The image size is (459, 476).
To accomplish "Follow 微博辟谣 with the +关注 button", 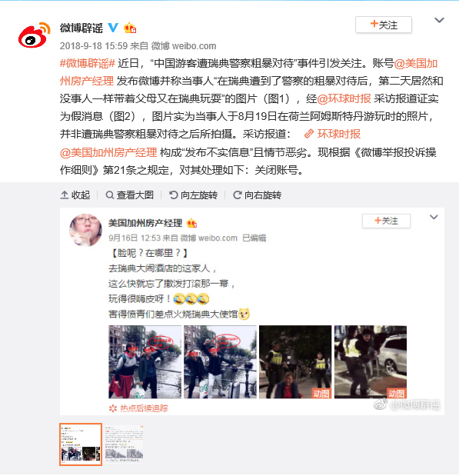I will tap(384, 25).
